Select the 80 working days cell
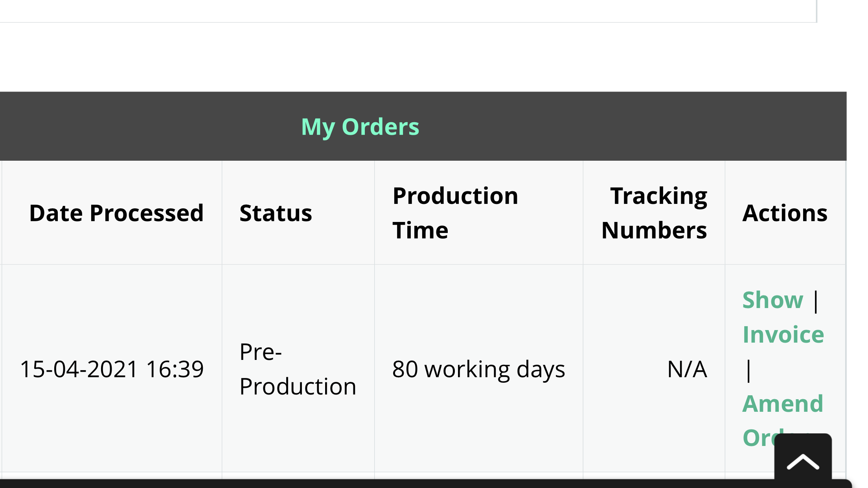 [479, 369]
